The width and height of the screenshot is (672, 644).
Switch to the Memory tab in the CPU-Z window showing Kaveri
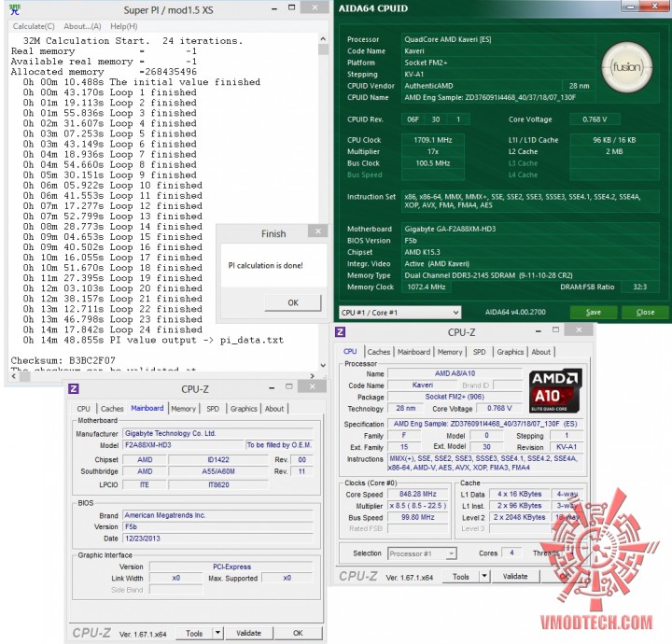click(x=450, y=352)
